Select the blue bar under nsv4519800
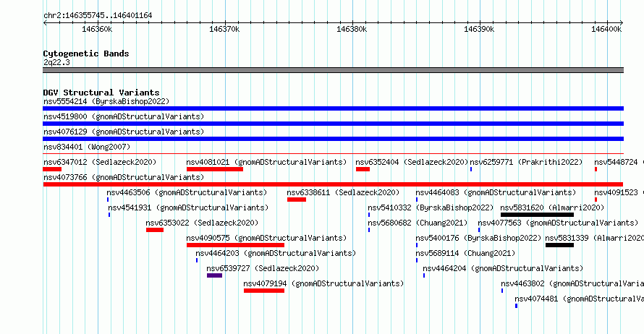 (333, 124)
